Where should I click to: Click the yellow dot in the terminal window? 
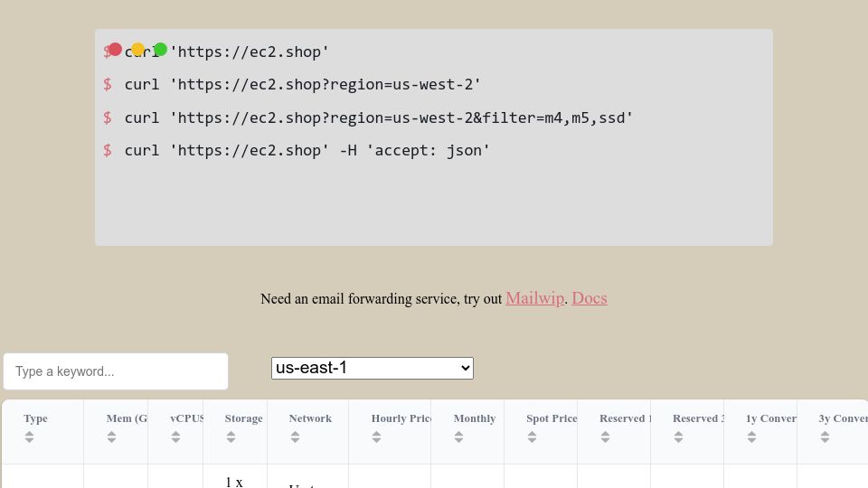pos(137,50)
